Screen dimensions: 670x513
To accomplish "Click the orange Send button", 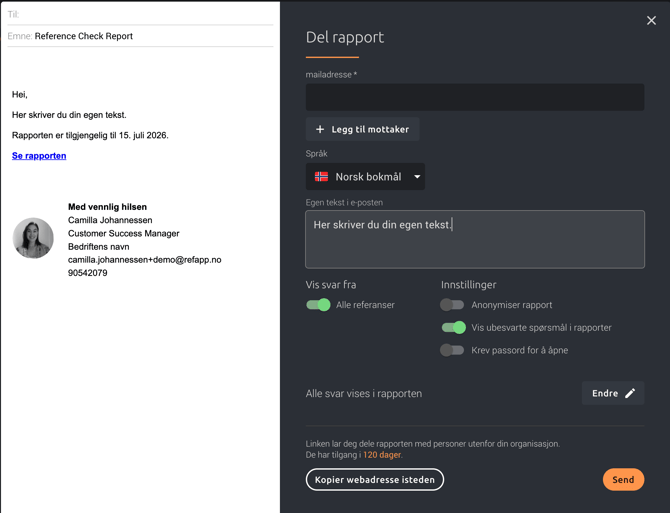I will pyautogui.click(x=623, y=480).
